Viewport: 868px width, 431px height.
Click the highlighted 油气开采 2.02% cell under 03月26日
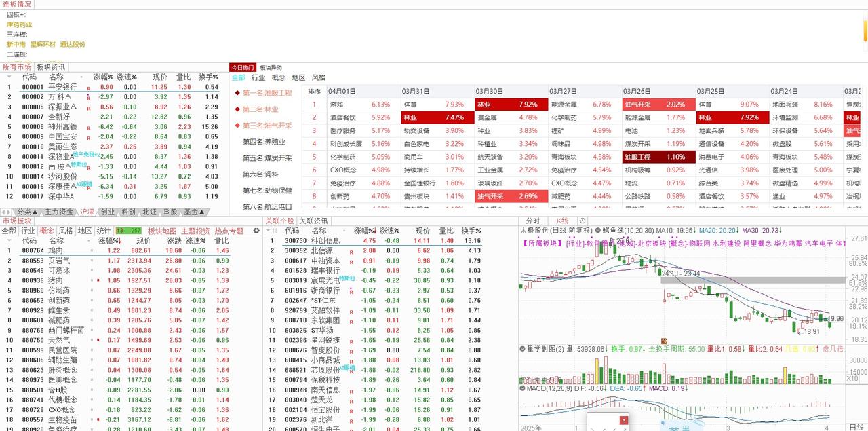click(658, 105)
